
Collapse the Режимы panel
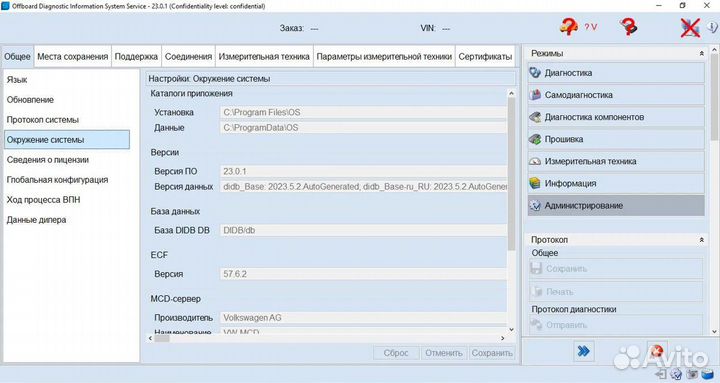702,54
